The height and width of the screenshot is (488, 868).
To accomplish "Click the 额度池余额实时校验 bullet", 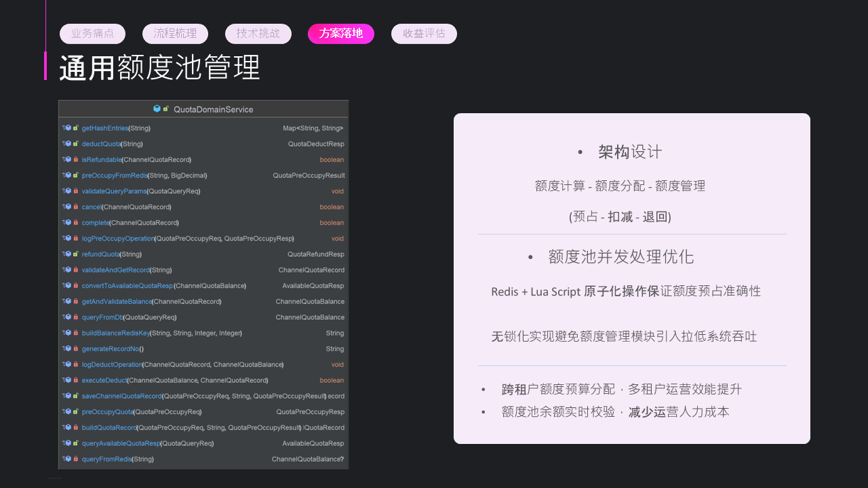I will tap(615, 412).
